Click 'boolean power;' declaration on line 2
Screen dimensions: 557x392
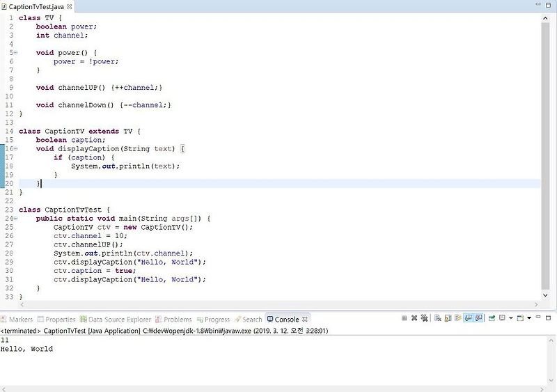point(66,26)
